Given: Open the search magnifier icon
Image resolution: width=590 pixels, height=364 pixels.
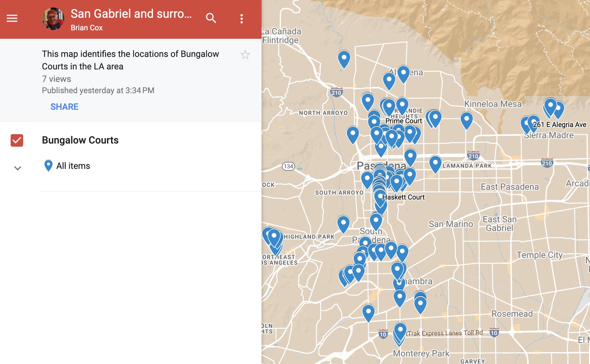Looking at the screenshot, I should 211,18.
